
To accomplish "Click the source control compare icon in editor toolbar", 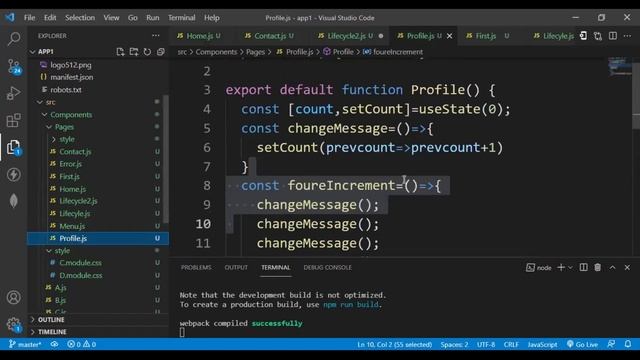I will pyautogui.click(x=598, y=36).
